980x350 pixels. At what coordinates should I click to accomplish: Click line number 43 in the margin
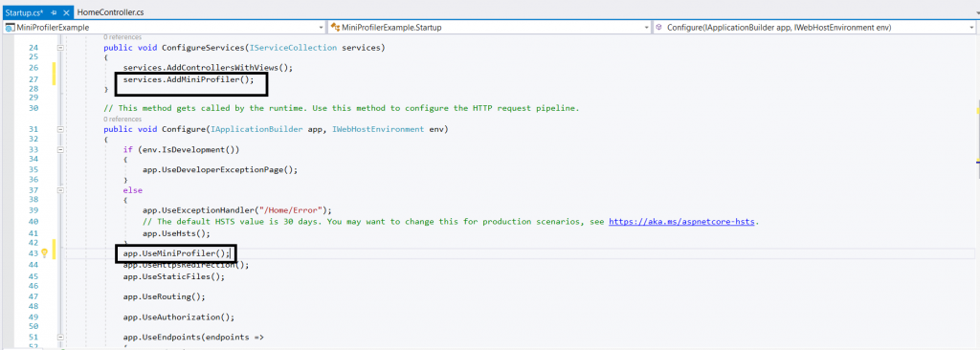click(33, 253)
